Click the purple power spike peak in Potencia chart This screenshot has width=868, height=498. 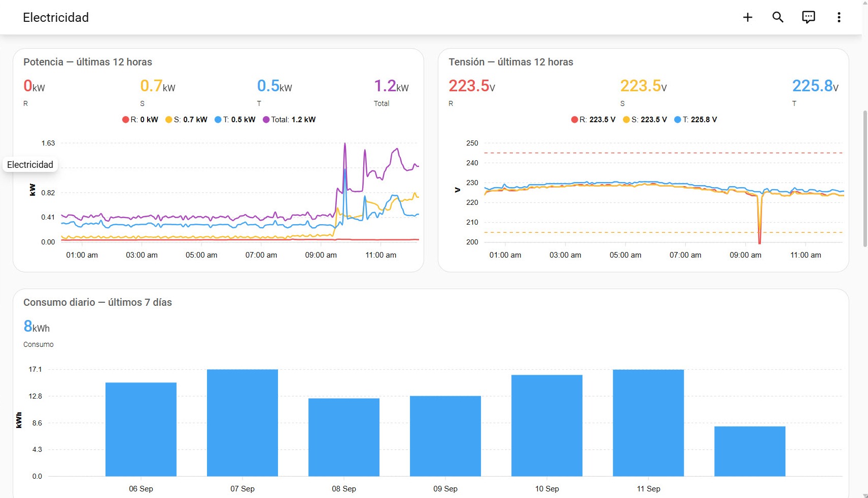[345, 144]
